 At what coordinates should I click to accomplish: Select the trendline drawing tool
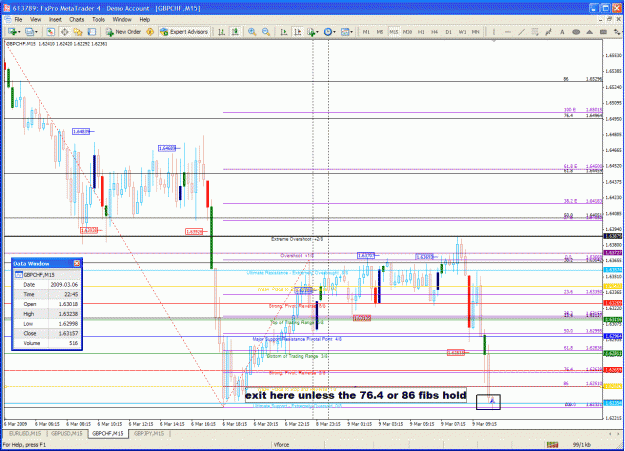[521, 32]
